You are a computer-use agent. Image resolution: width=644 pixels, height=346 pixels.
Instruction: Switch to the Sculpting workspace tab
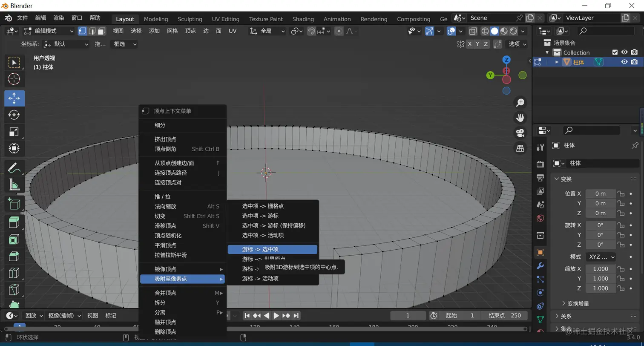coord(190,19)
